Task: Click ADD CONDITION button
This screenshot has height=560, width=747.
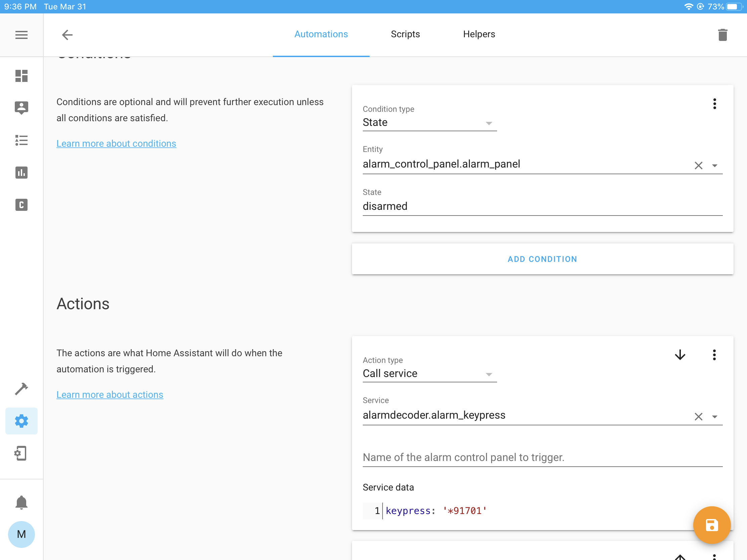Action: pos(542,259)
